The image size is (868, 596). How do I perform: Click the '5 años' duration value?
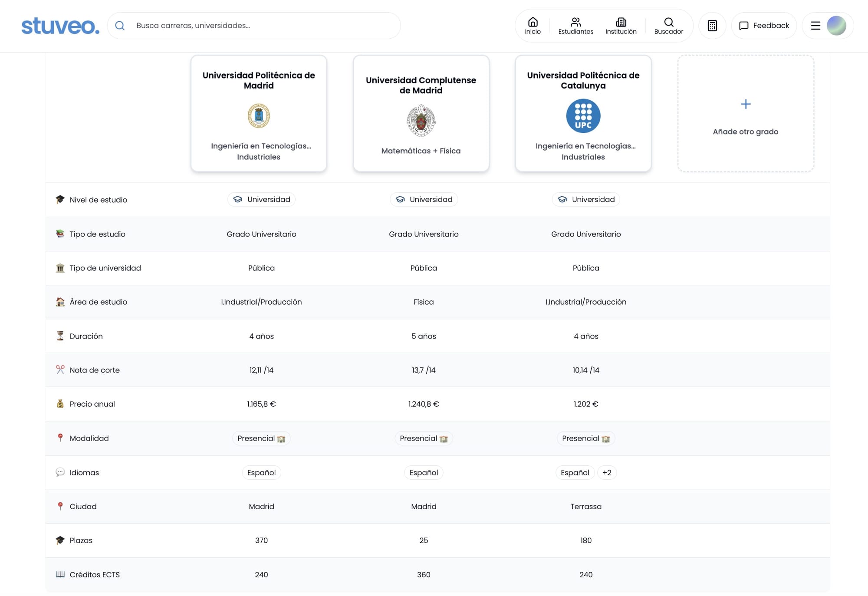pyautogui.click(x=424, y=336)
